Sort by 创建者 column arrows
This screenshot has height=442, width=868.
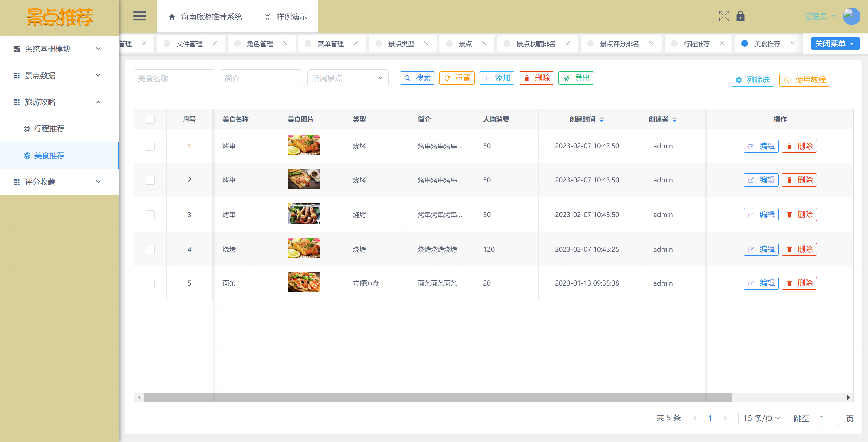point(674,119)
